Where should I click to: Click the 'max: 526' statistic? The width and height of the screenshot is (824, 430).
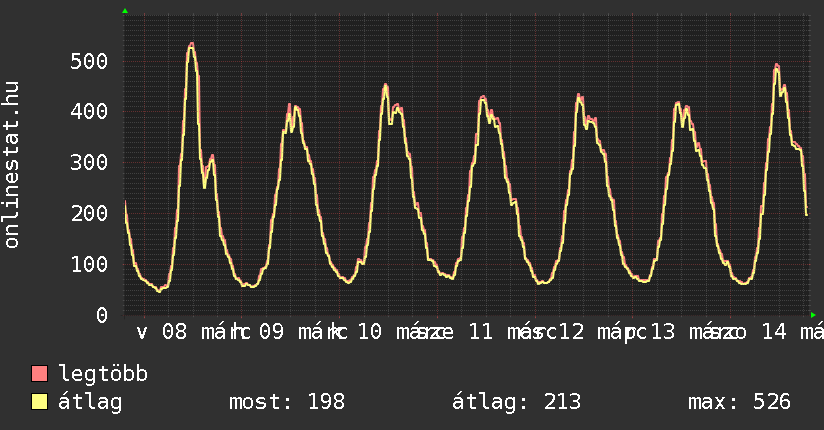click(x=739, y=402)
